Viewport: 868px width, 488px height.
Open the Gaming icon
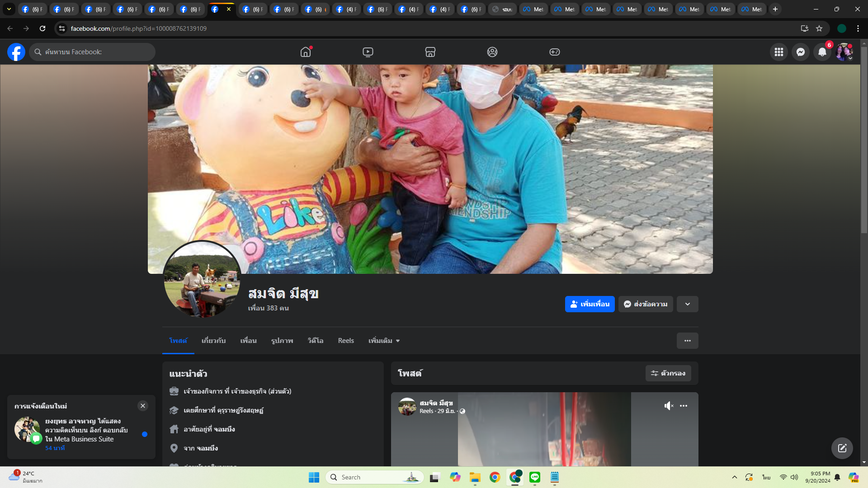coord(554,52)
